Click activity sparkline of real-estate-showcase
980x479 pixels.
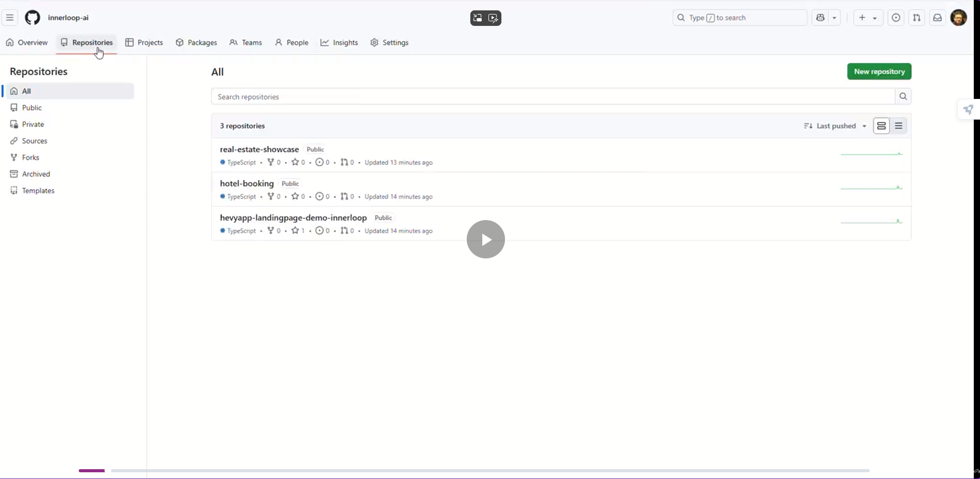click(872, 154)
